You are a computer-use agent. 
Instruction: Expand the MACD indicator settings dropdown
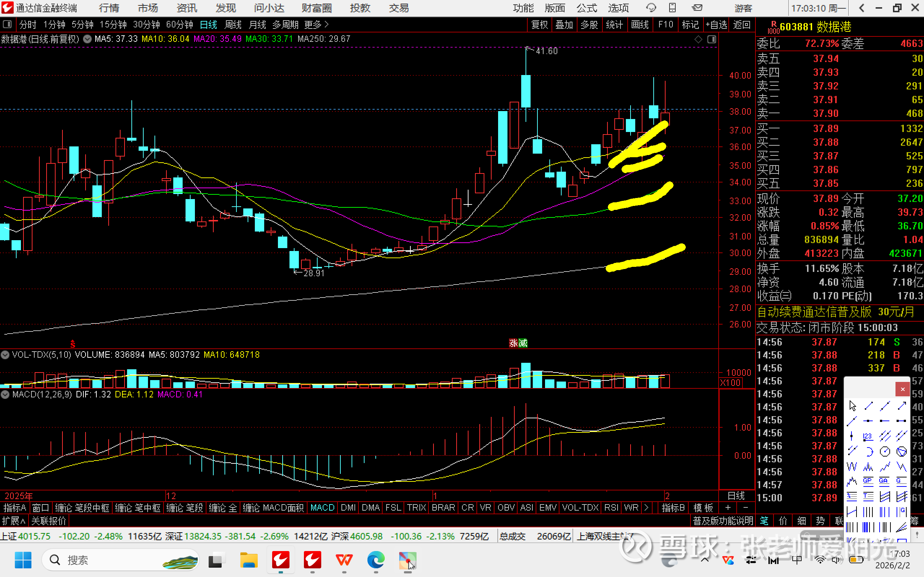[5, 395]
